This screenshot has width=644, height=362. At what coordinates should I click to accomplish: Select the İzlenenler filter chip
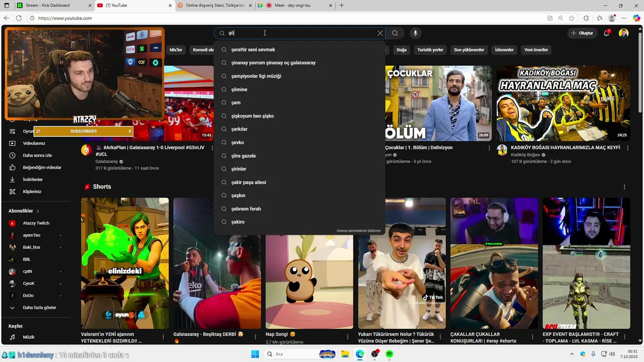point(504,50)
